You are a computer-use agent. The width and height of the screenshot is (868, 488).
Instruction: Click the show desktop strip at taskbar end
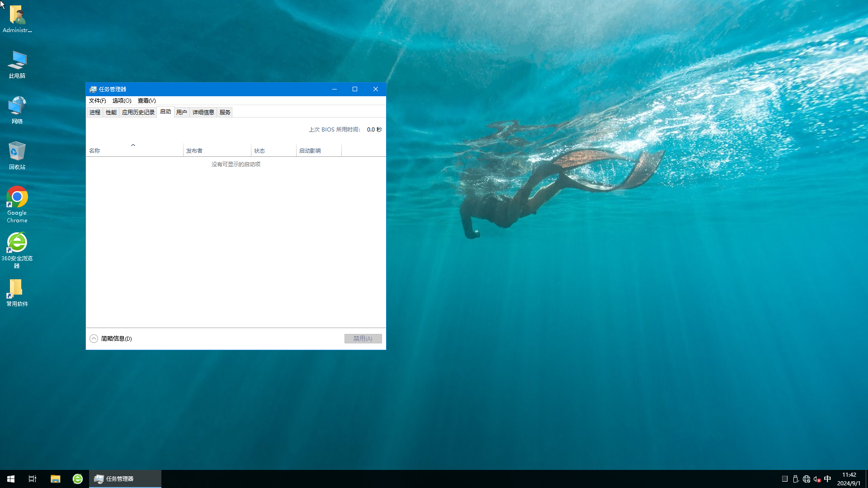click(x=866, y=479)
